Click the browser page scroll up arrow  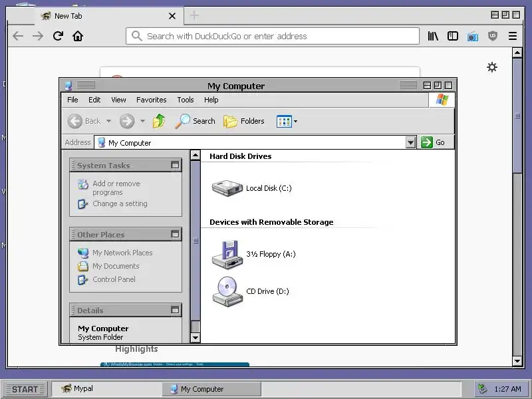pos(517,53)
